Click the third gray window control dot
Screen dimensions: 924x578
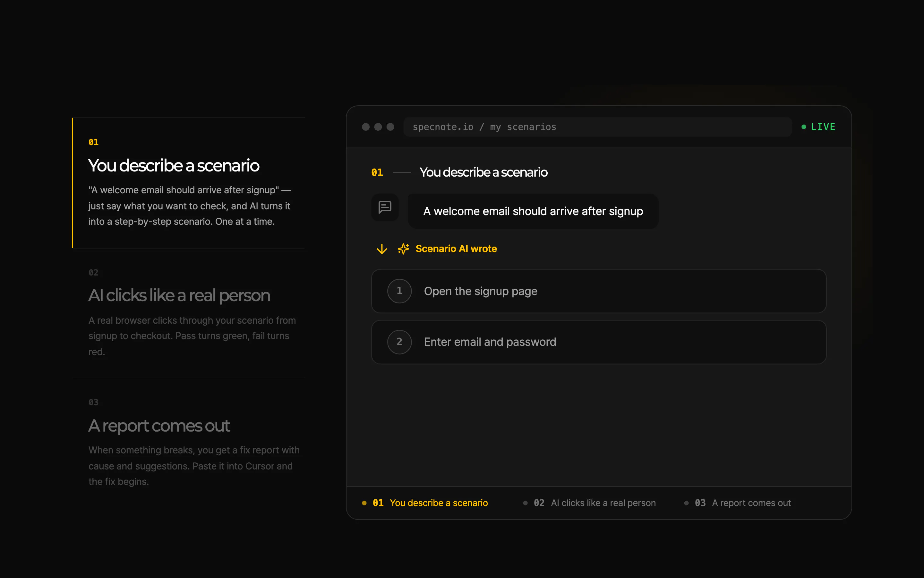coord(390,127)
